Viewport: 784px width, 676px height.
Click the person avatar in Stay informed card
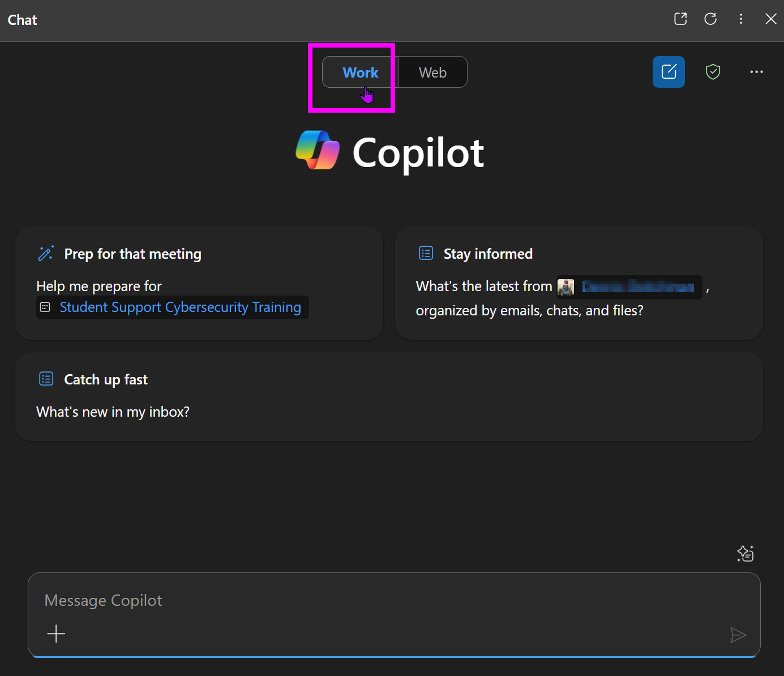tap(565, 287)
